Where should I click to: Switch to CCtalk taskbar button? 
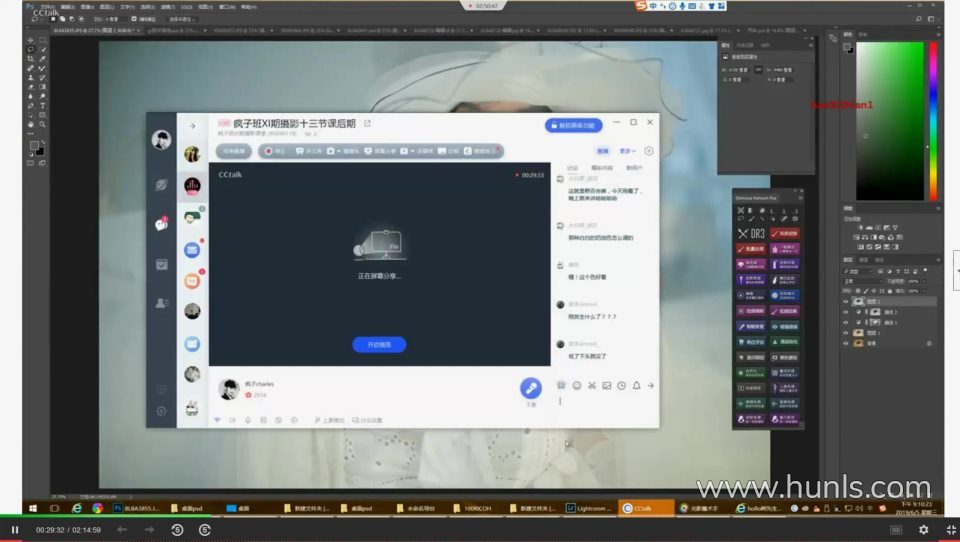(x=647, y=508)
